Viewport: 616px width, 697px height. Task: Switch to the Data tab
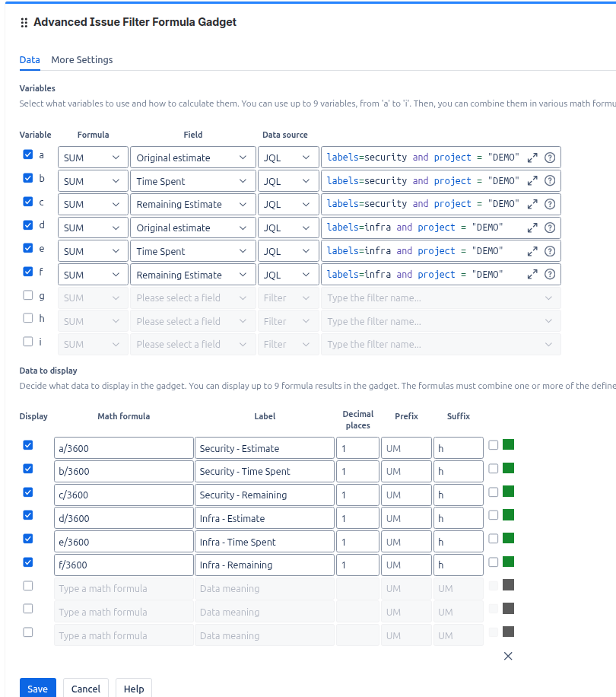pos(30,60)
